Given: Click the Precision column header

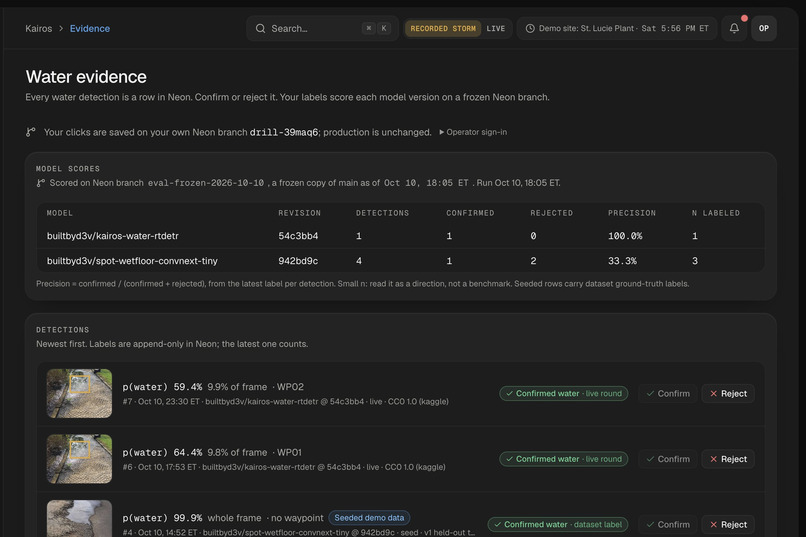Looking at the screenshot, I should (632, 213).
